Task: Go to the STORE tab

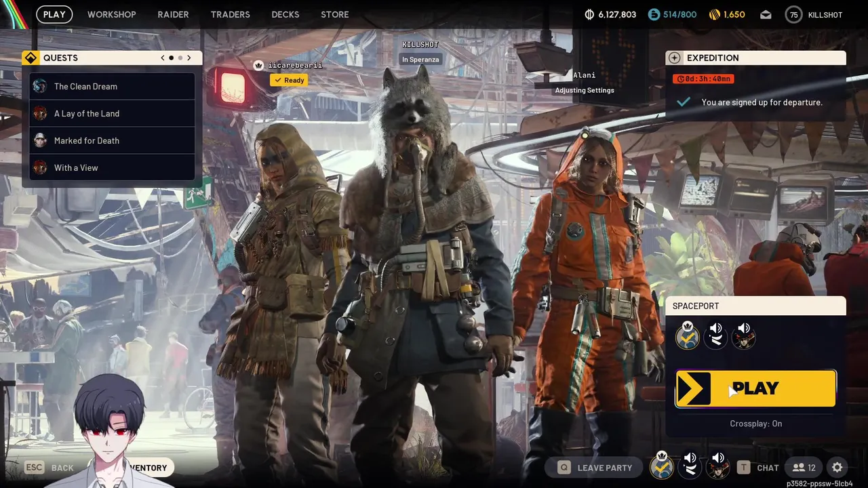Action: pos(335,14)
